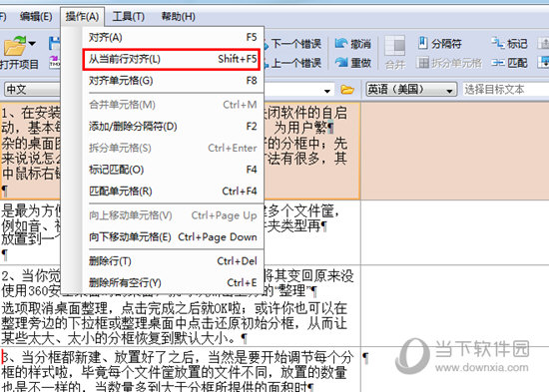Click the 合并 merge cells icon
Image resolution: width=549 pixels, height=392 pixels.
(395, 53)
